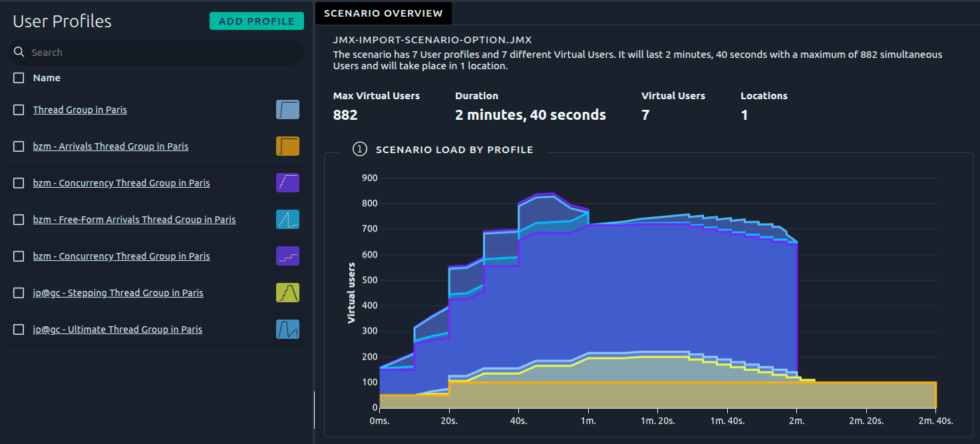Tick the checkbox for Ultimate Thread Group
The image size is (980, 444).
coord(19,330)
